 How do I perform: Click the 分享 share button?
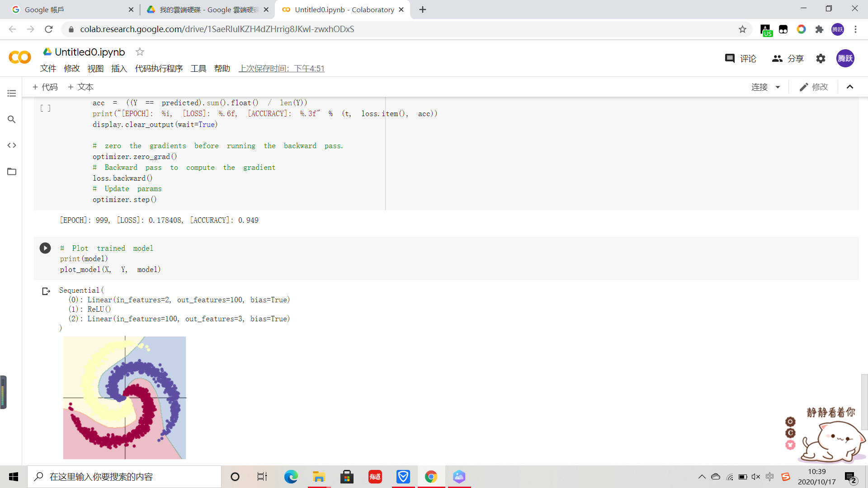788,59
